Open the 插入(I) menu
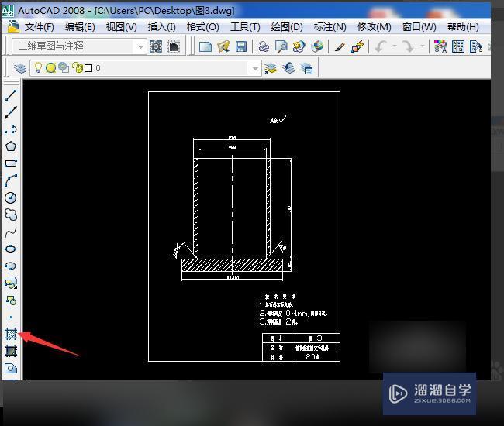504x426 pixels. (x=162, y=27)
